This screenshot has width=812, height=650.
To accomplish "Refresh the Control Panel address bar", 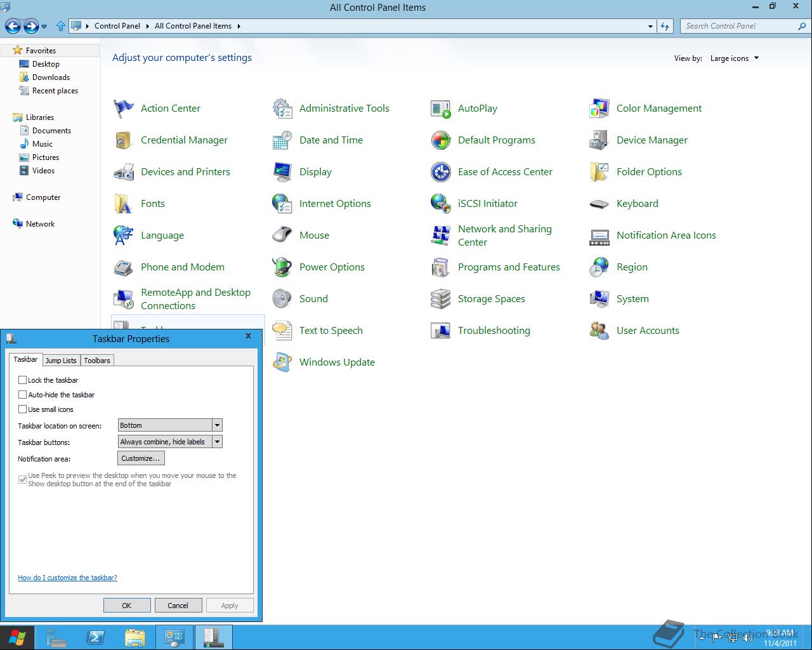I will 664,26.
